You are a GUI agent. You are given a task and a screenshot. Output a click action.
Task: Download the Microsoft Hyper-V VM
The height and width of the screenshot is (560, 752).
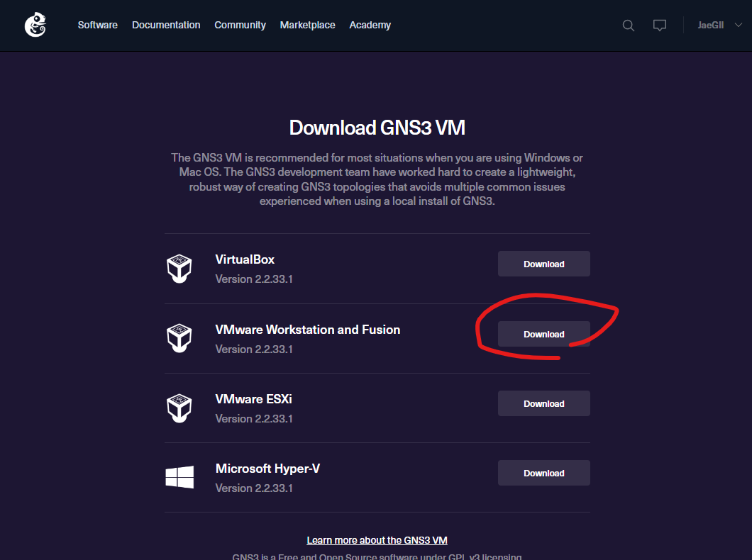(544, 473)
